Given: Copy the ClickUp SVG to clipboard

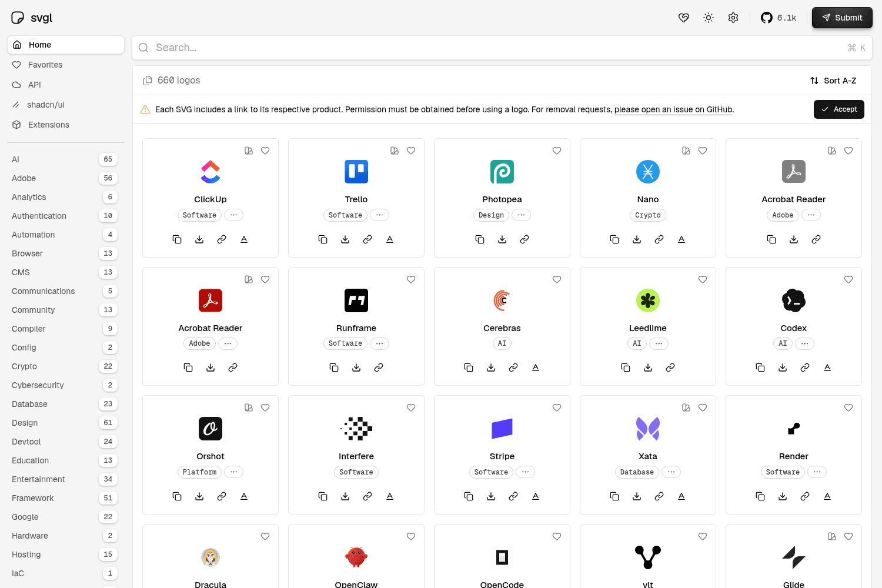Looking at the screenshot, I should 177,239.
